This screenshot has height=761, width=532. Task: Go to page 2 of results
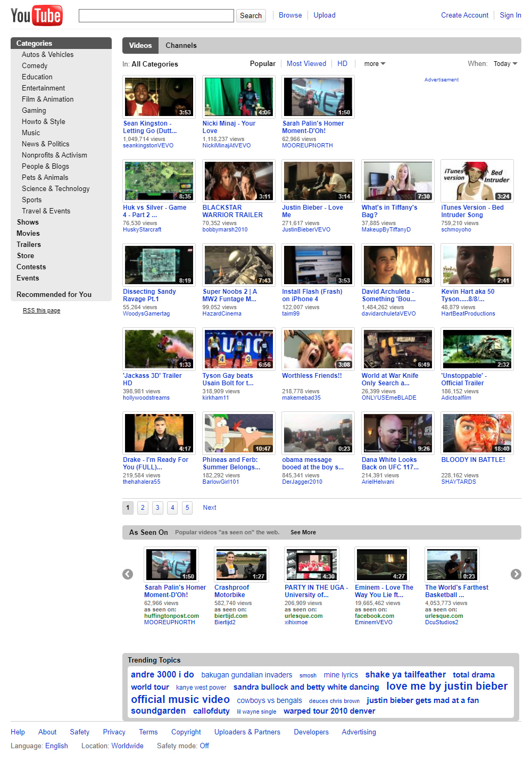point(143,508)
